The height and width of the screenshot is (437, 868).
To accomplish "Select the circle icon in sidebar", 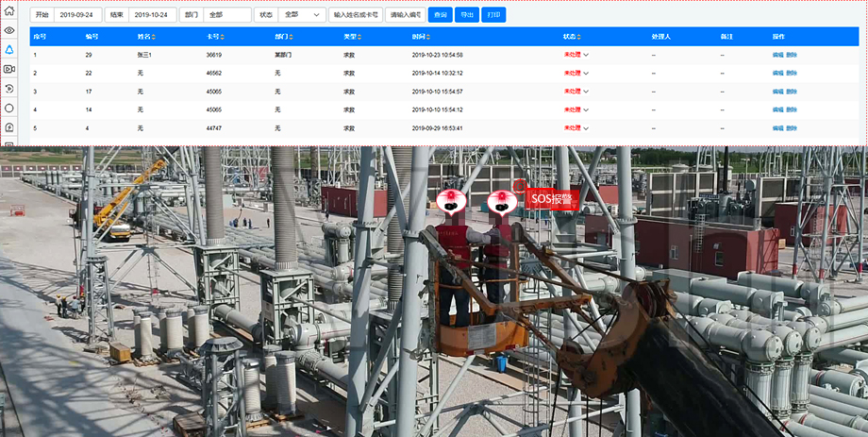I will click(9, 108).
